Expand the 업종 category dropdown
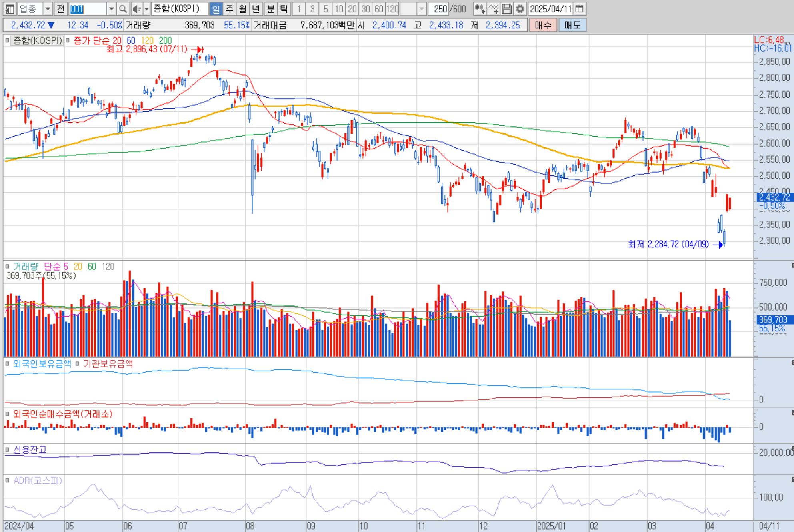The width and height of the screenshot is (794, 532). (x=48, y=9)
